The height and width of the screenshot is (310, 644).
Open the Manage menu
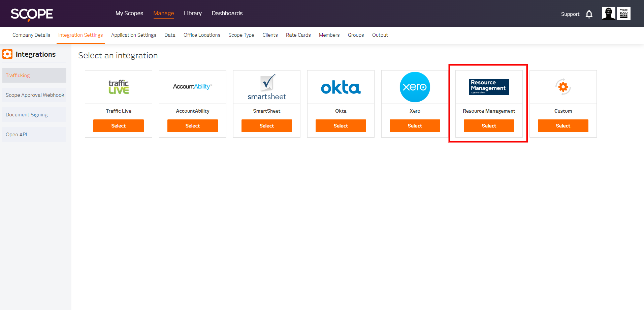164,13
